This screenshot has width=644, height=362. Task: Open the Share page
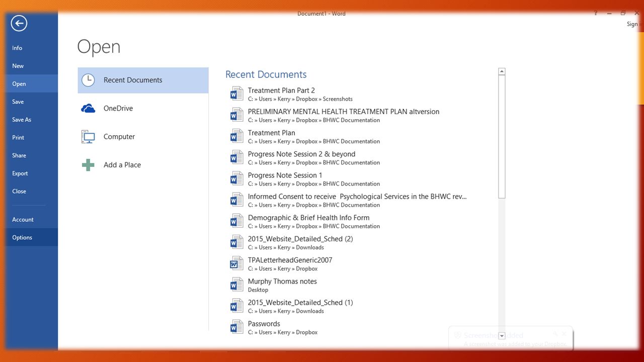pos(32,155)
